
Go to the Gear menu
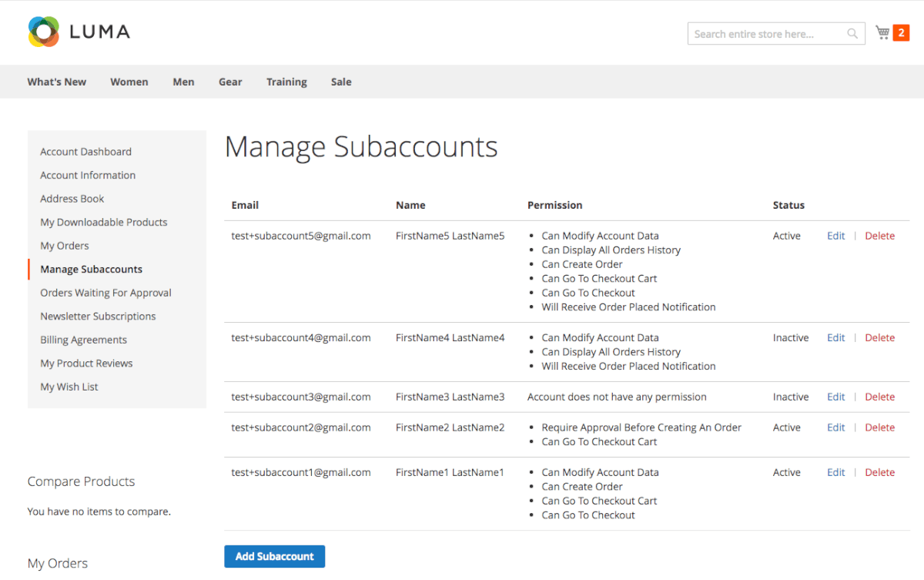pyautogui.click(x=230, y=82)
